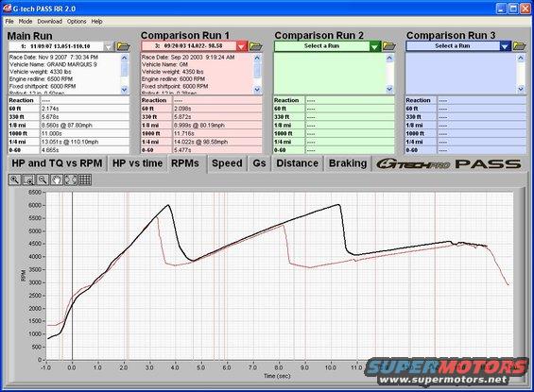
Task: Maximize the G-tech PASS window
Action: tap(513, 9)
